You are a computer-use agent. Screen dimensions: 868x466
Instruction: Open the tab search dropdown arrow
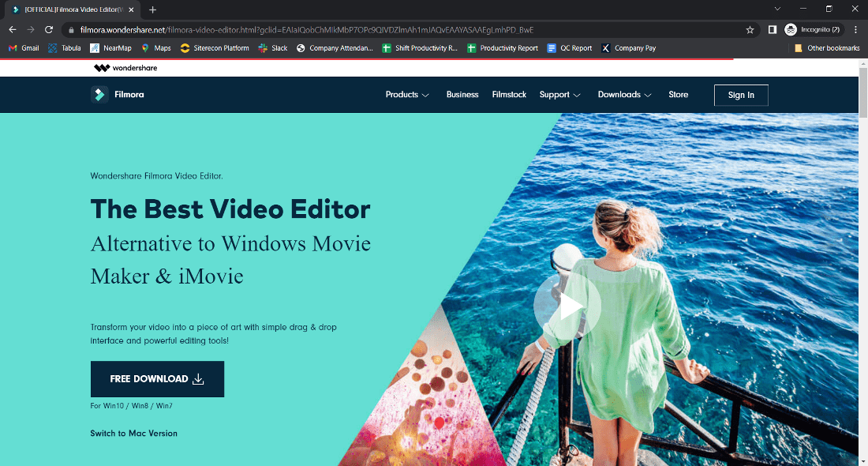[x=777, y=9]
